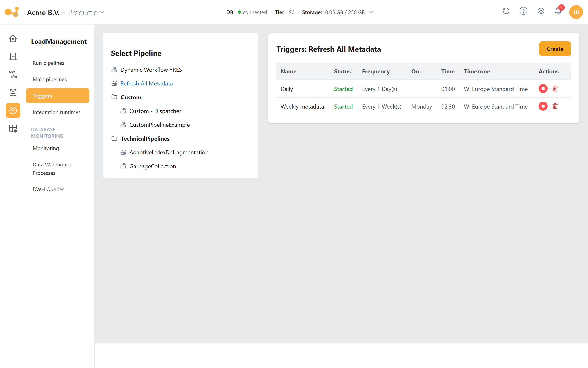
Task: Click the TechnicalPipelines folder icon
Action: [x=114, y=138]
